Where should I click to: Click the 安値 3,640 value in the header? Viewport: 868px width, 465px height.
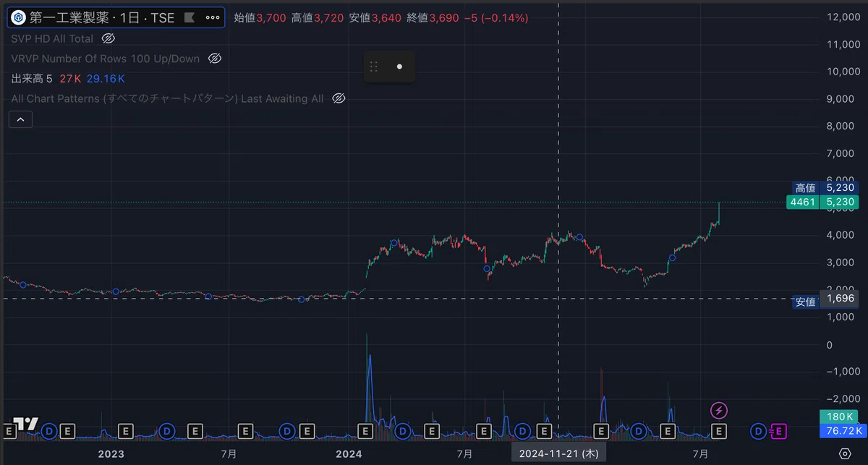[x=375, y=17]
